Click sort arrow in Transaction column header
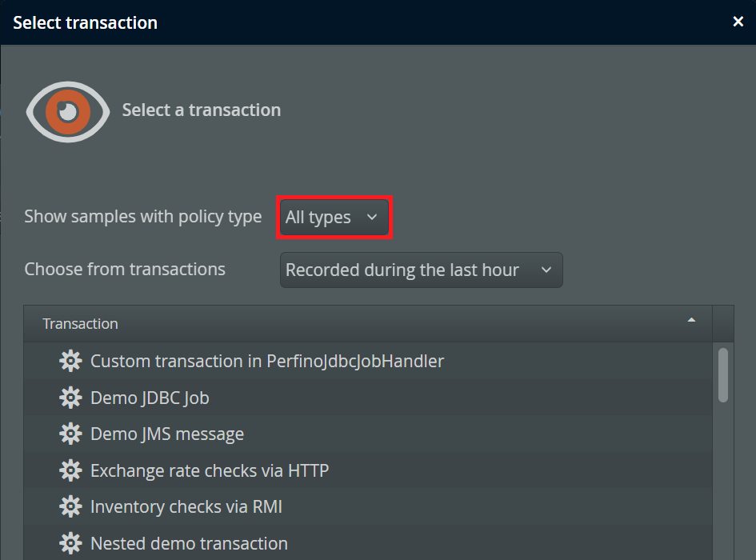The width and height of the screenshot is (756, 560). pos(691,320)
